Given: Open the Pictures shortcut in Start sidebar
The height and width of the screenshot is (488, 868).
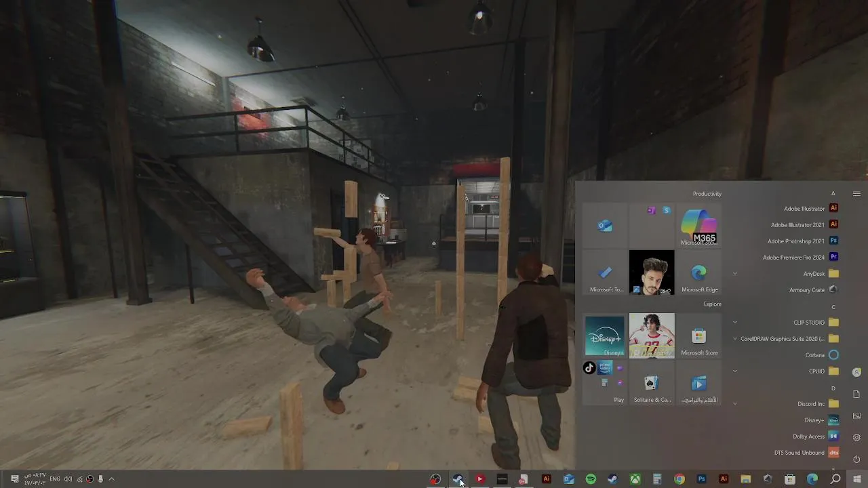Looking at the screenshot, I should 856,416.
